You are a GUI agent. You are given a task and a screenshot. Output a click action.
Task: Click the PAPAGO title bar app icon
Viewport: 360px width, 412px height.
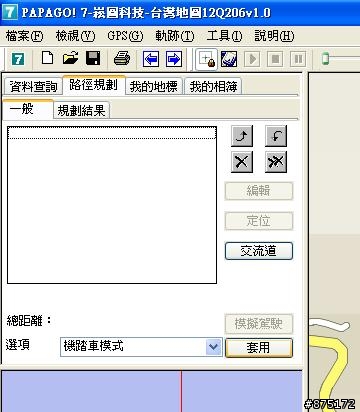[9, 12]
